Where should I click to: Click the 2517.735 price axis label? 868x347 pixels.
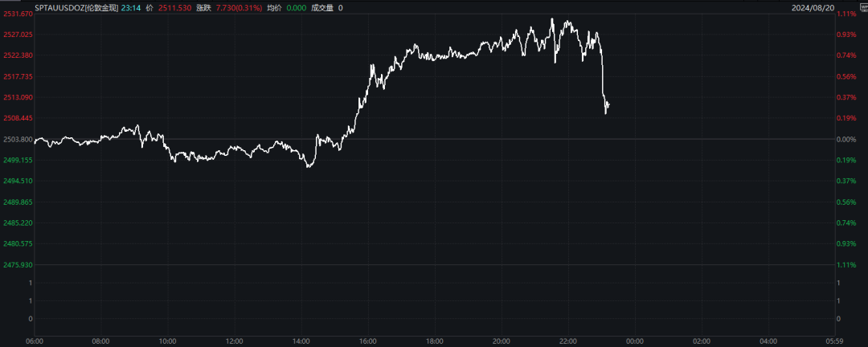pyautogui.click(x=18, y=77)
